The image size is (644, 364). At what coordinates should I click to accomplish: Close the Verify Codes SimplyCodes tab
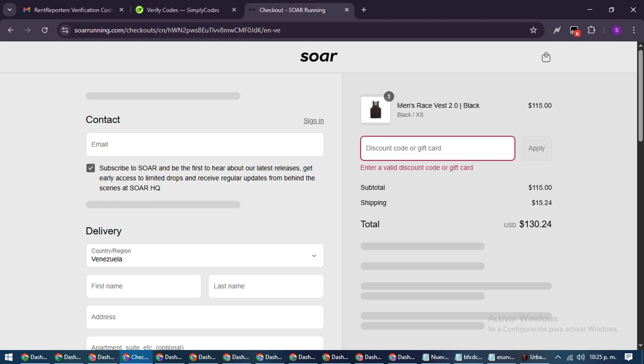click(234, 10)
